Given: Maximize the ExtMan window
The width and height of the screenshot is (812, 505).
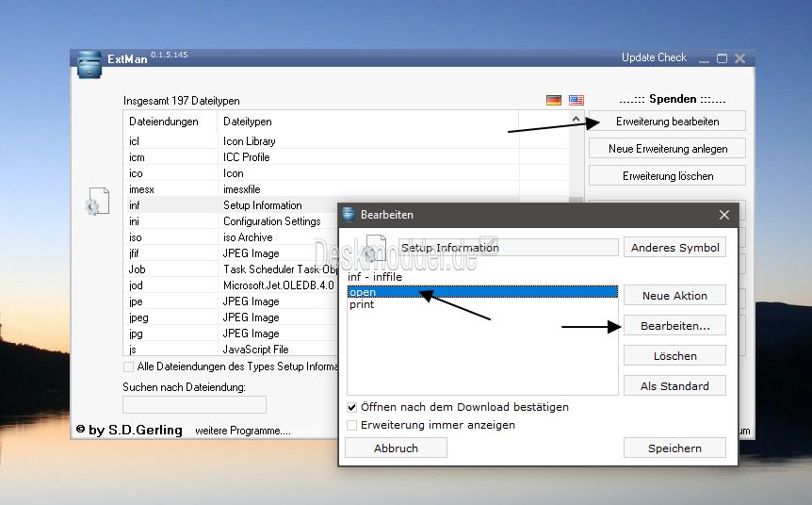Looking at the screenshot, I should pos(722,58).
